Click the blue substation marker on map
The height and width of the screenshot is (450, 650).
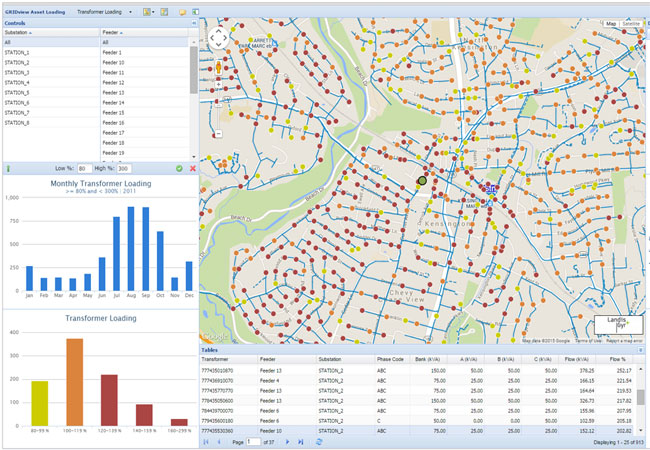coord(491,189)
